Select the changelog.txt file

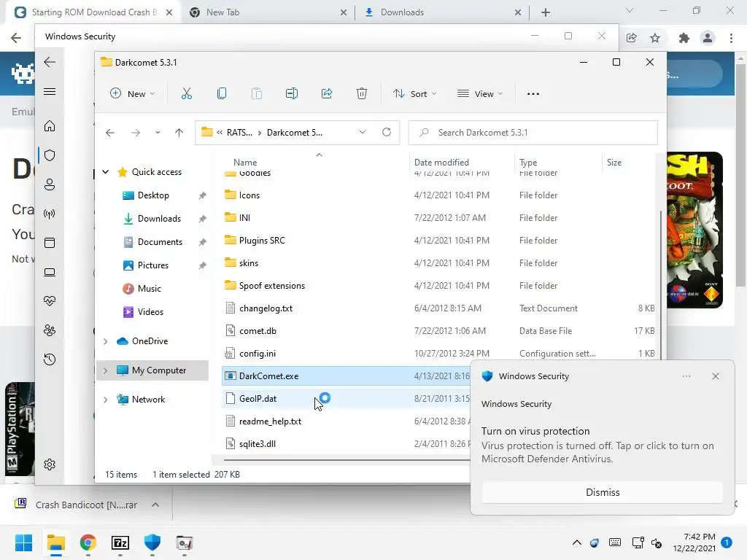266,308
